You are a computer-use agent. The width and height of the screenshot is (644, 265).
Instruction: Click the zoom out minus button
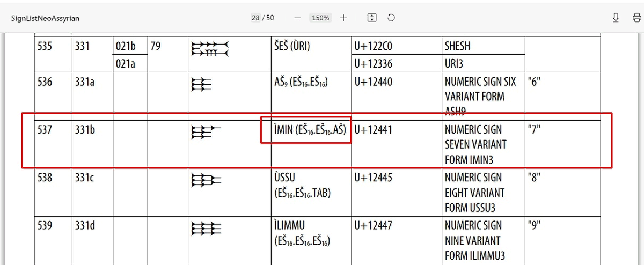pyautogui.click(x=297, y=18)
